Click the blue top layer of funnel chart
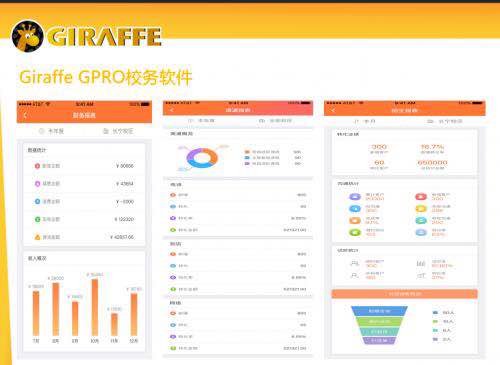Image resolution: width=500 pixels, height=365 pixels. pos(379,311)
